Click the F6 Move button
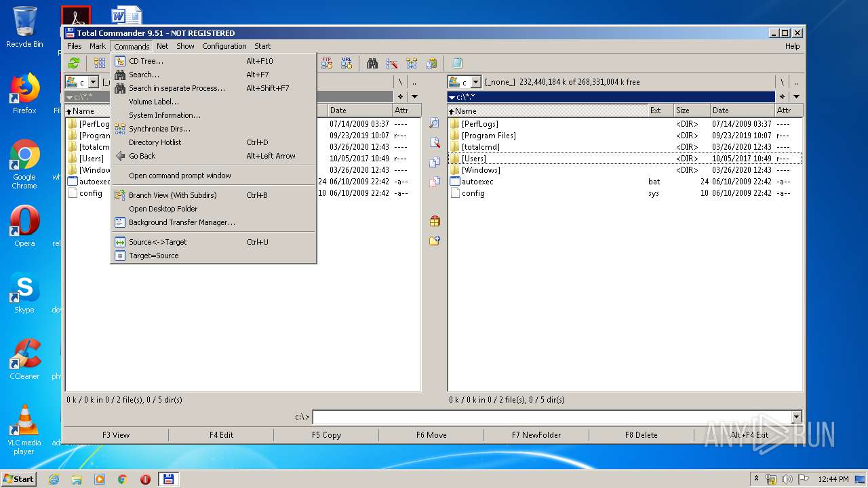 tap(431, 435)
